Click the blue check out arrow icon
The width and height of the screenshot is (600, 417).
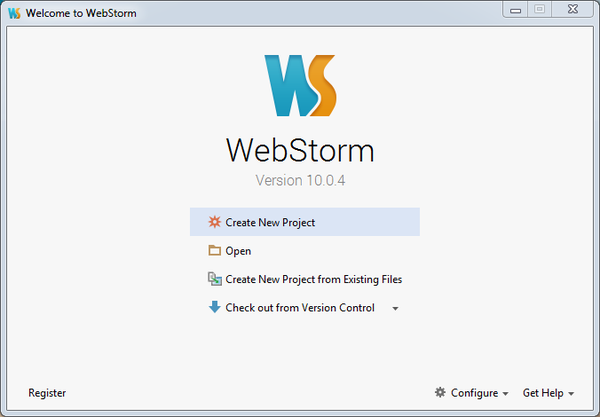214,308
